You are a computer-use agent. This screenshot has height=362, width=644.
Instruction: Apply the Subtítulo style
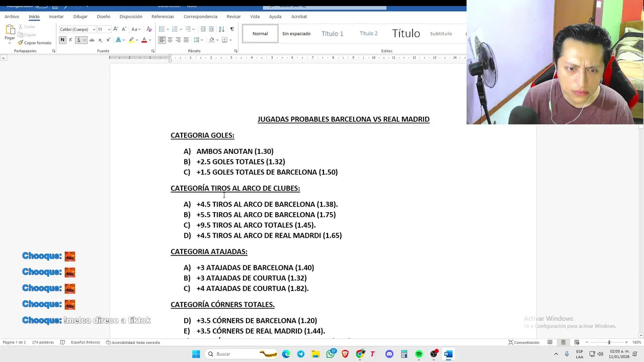pyautogui.click(x=441, y=34)
